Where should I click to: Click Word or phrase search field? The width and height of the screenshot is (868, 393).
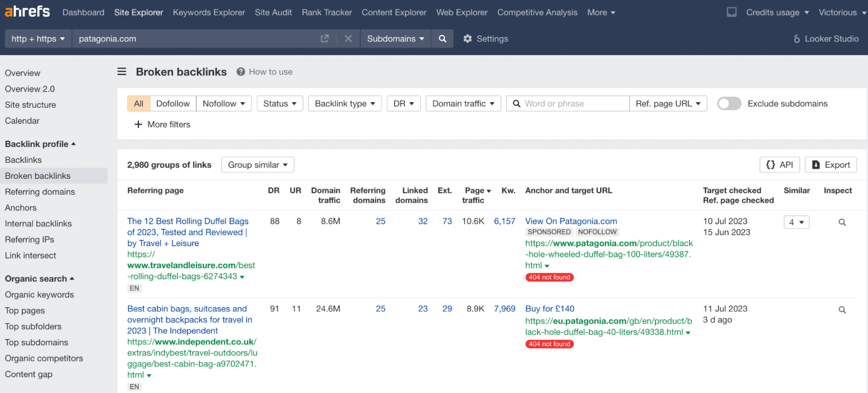[x=568, y=103]
